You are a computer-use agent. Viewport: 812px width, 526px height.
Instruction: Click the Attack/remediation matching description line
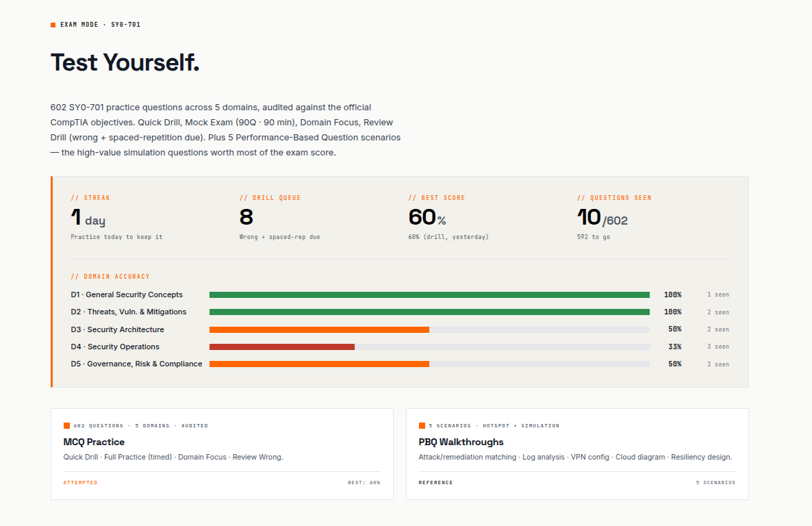tap(575, 457)
